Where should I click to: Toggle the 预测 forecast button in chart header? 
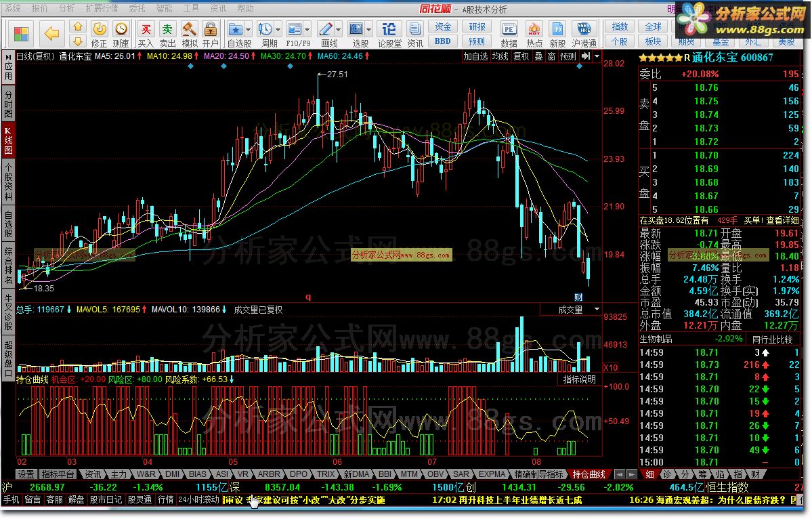568,56
